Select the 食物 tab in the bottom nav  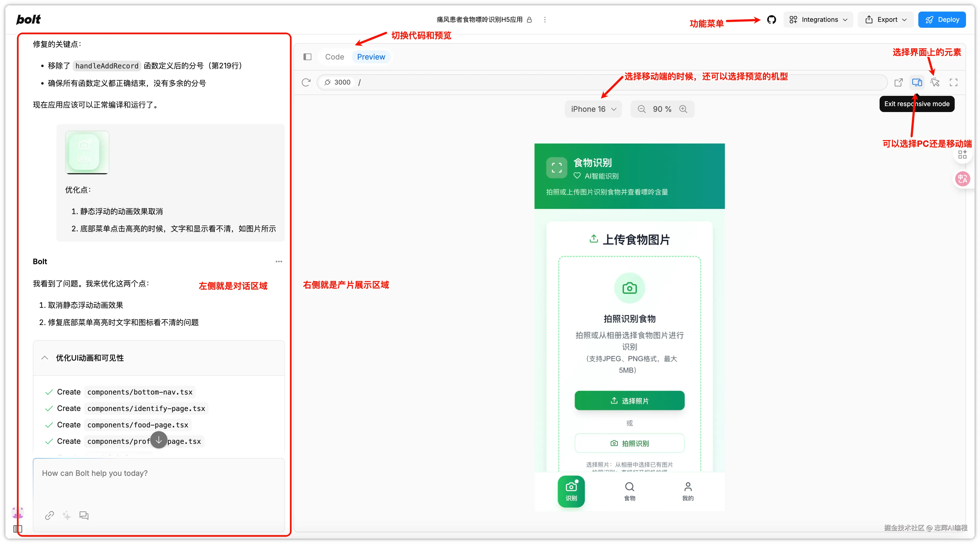(629, 491)
